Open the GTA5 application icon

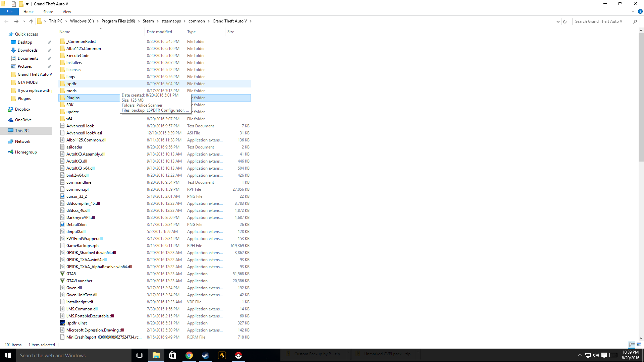(62, 274)
